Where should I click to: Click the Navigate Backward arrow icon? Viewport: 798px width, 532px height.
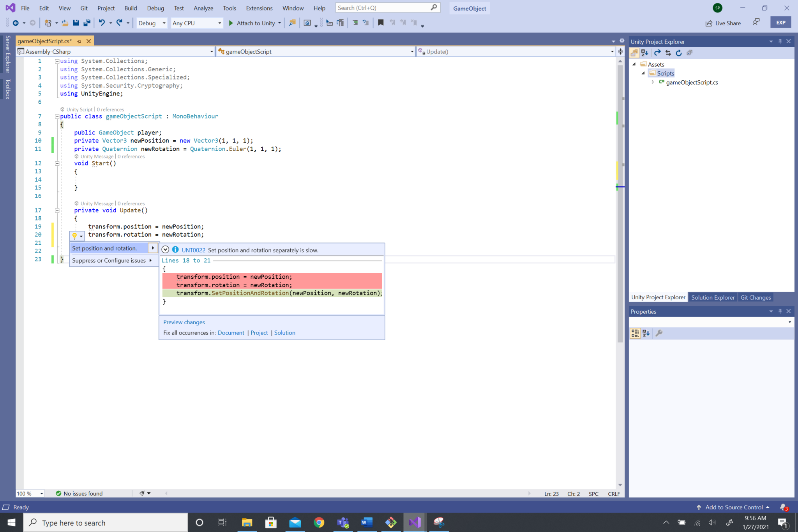[x=16, y=23]
